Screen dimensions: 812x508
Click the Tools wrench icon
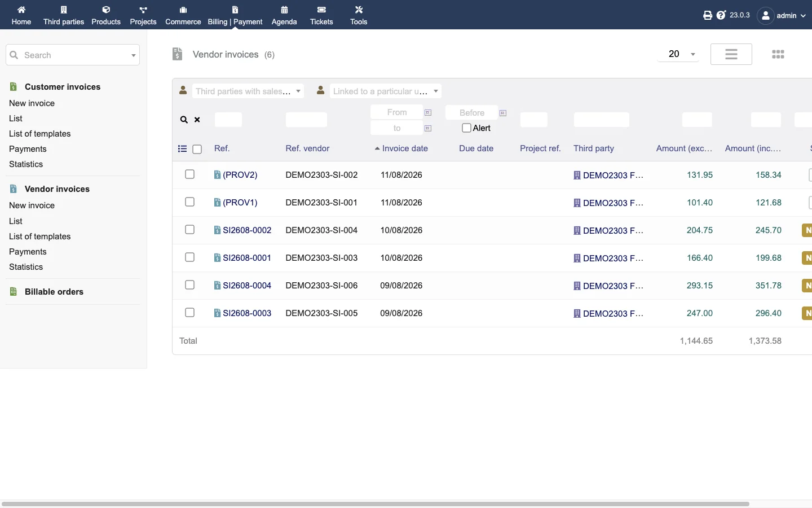tap(359, 10)
